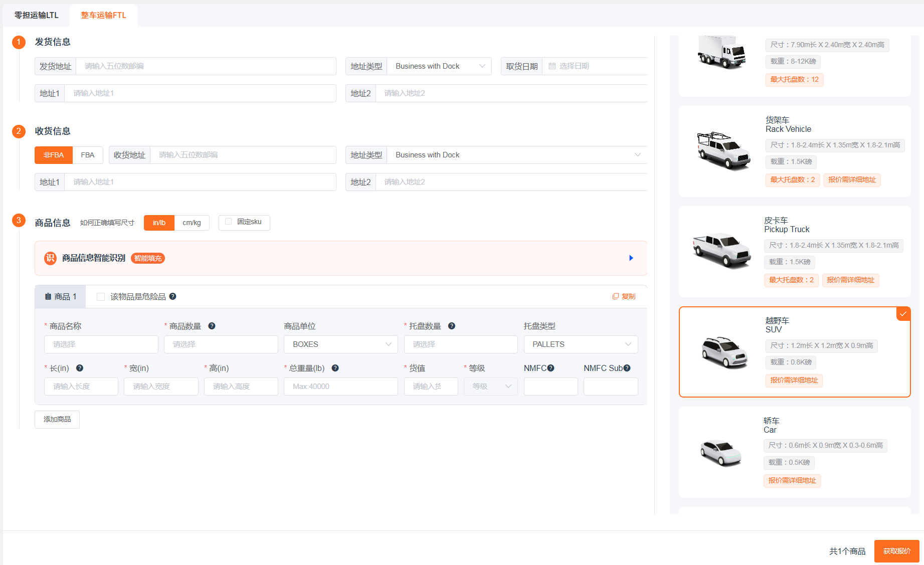Image resolution: width=924 pixels, height=565 pixels.
Task: Click the 商品名称 input field
Action: pos(101,344)
